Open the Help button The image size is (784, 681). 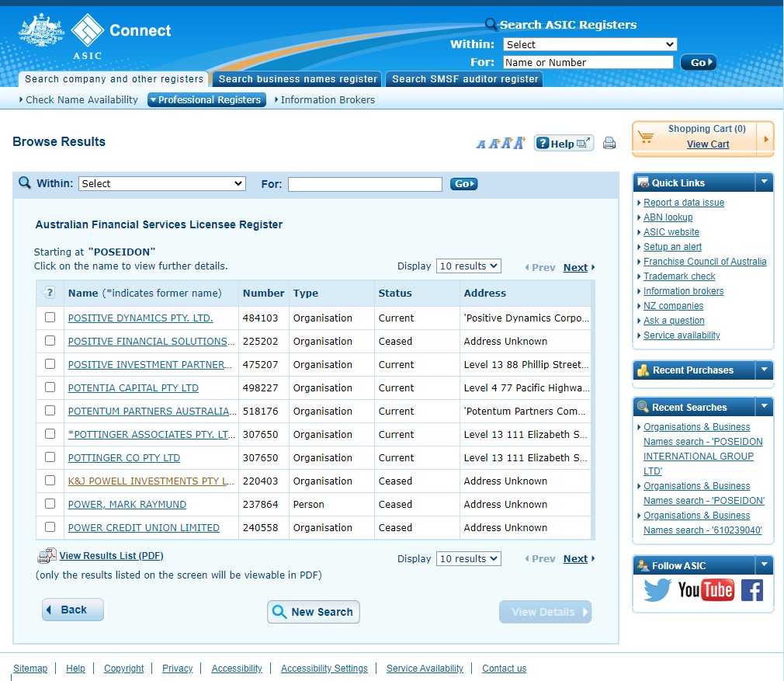point(564,144)
